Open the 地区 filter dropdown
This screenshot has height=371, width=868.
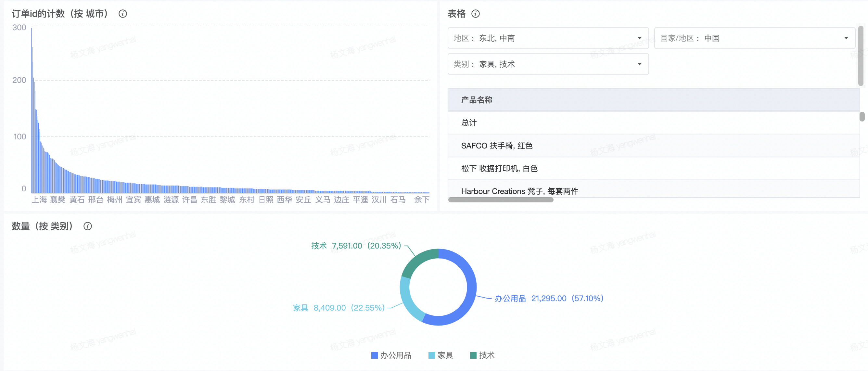coord(548,38)
